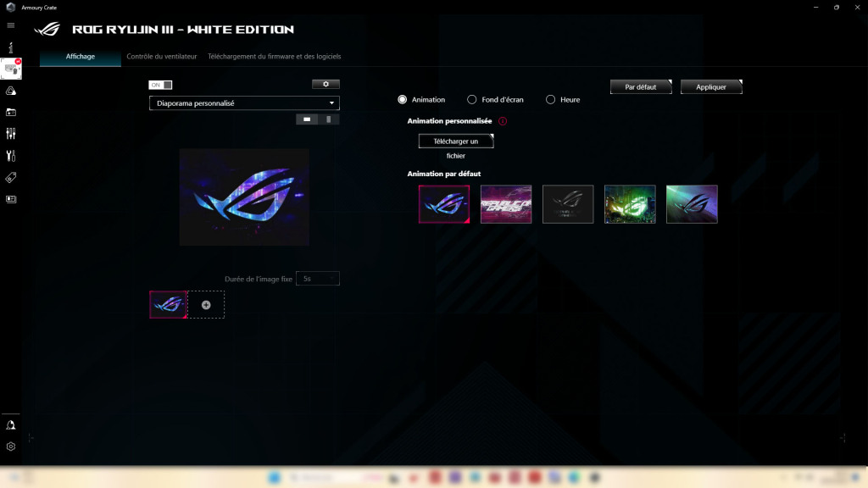
Task: Open the "Durée de l'image fixe" duration dropdown
Action: click(x=317, y=278)
